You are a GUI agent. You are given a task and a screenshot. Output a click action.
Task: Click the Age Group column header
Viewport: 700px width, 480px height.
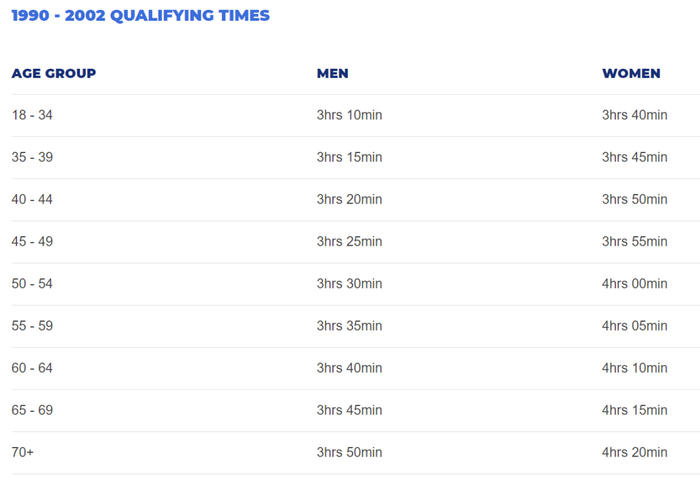click(54, 73)
